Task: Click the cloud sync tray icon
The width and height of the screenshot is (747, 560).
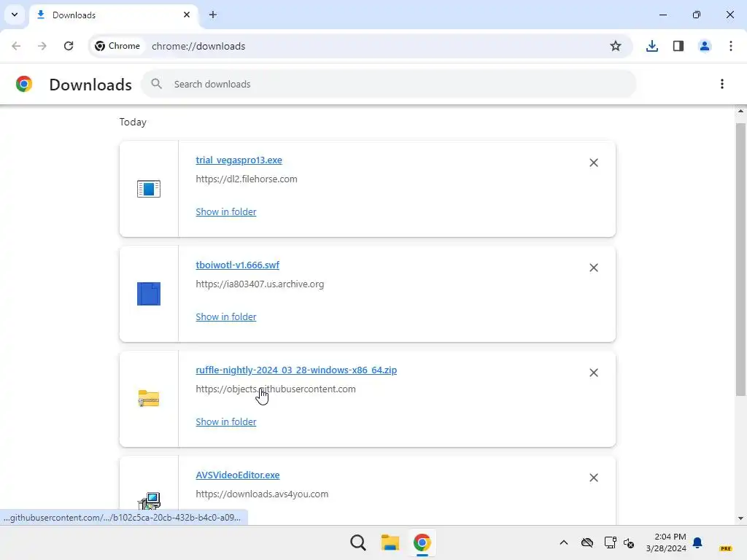Action: (587, 542)
